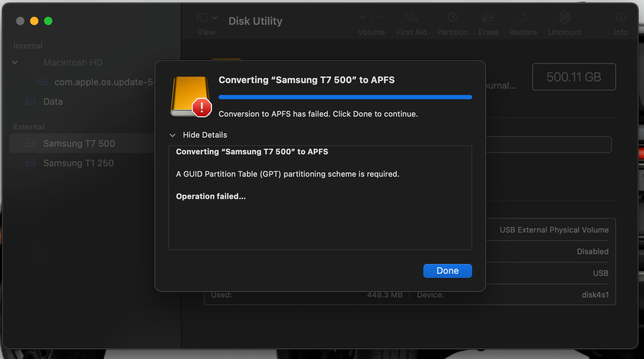Click the disk4s1 device value
Image resolution: width=644 pixels, height=359 pixels.
[x=595, y=295]
